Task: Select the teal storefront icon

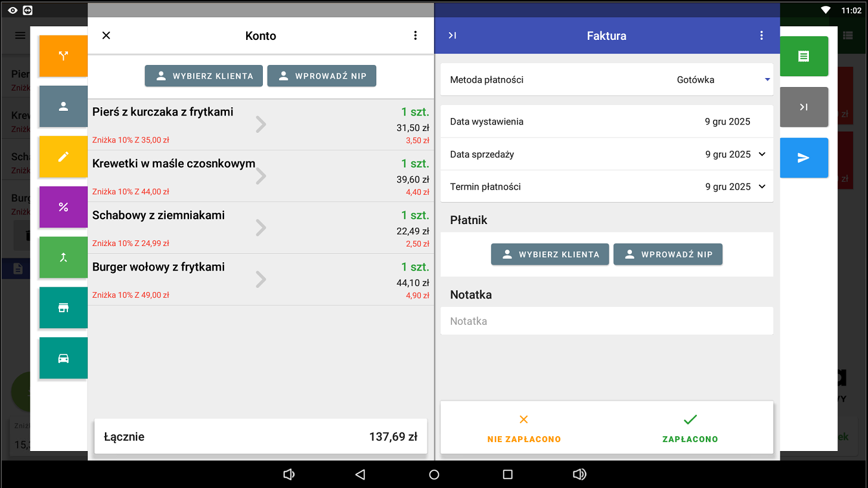Action: click(63, 307)
